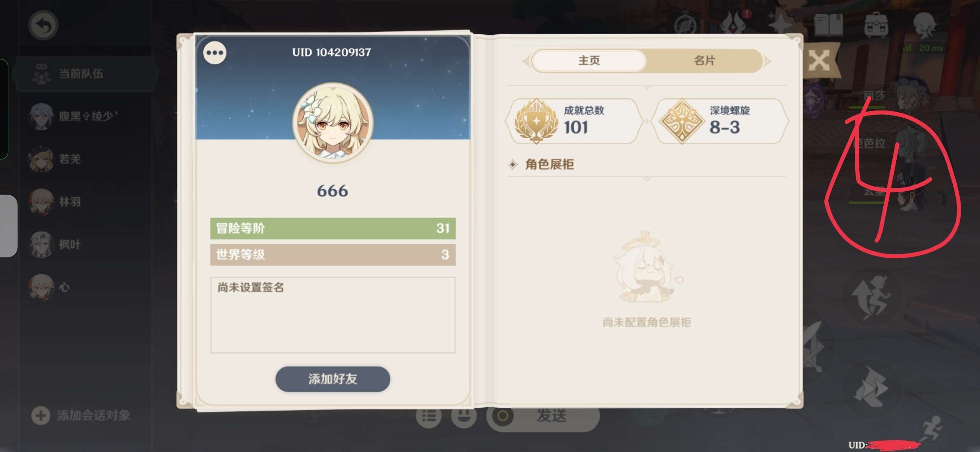Select the 主页 tab
The width and height of the screenshot is (980, 452).
coord(589,61)
